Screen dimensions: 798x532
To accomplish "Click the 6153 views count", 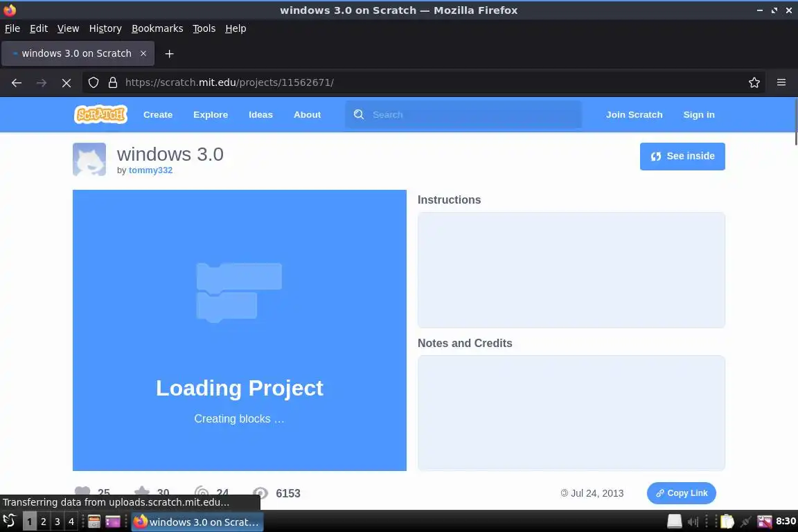I will pyautogui.click(x=288, y=493).
